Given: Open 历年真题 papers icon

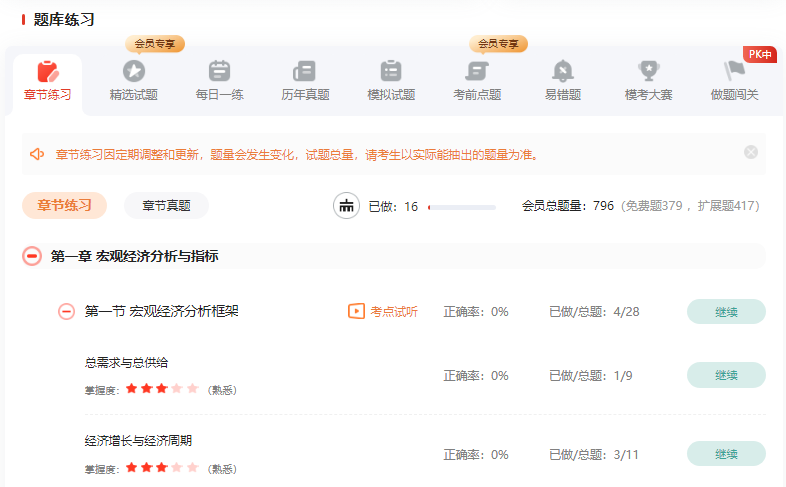Looking at the screenshot, I should pyautogui.click(x=305, y=72).
